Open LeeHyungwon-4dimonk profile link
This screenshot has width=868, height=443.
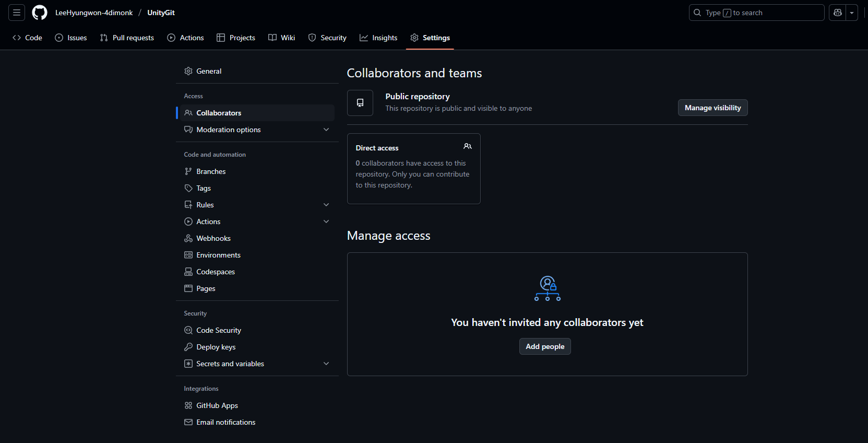point(94,13)
